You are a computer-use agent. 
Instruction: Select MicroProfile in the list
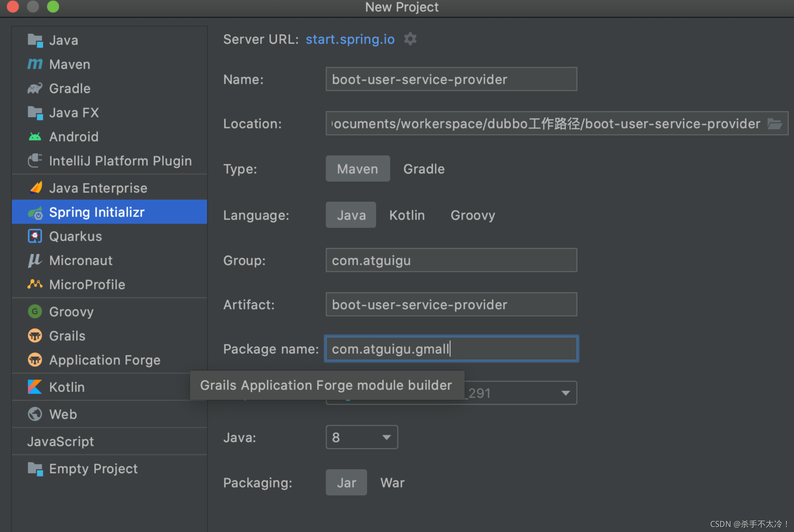click(x=109, y=285)
